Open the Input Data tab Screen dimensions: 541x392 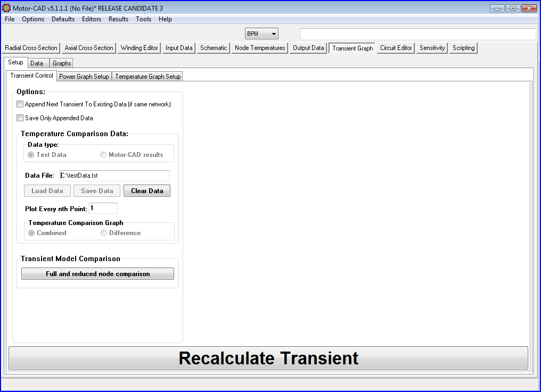click(179, 48)
